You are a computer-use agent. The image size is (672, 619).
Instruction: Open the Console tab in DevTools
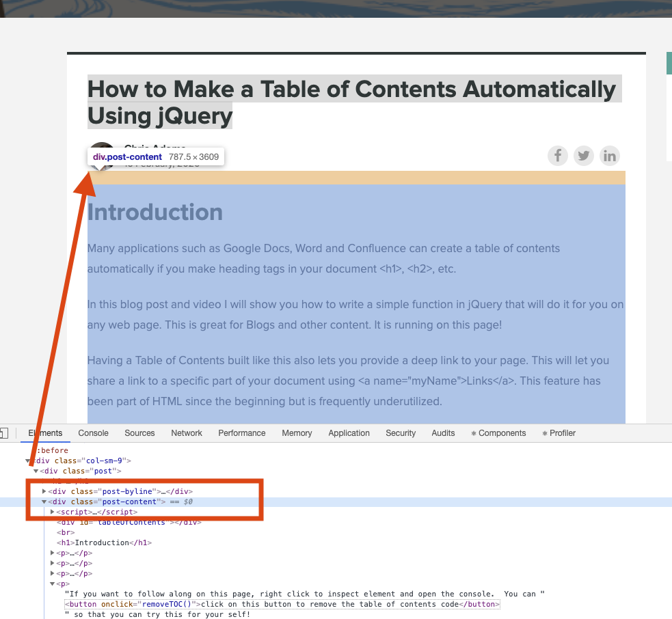click(93, 433)
